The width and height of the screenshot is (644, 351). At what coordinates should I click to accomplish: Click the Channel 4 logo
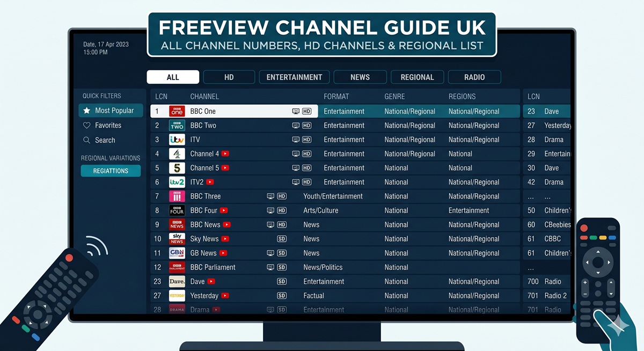pos(177,154)
